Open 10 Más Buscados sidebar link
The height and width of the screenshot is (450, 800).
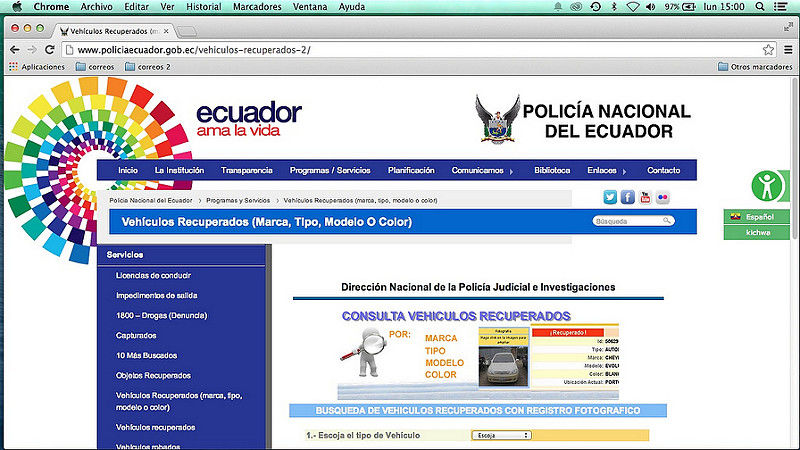pyautogui.click(x=146, y=355)
